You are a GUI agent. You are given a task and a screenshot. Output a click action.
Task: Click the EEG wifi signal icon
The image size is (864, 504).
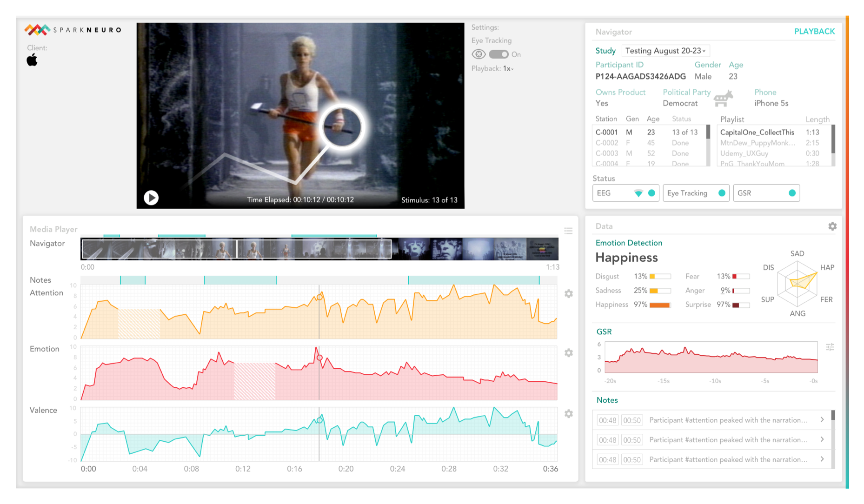point(638,193)
